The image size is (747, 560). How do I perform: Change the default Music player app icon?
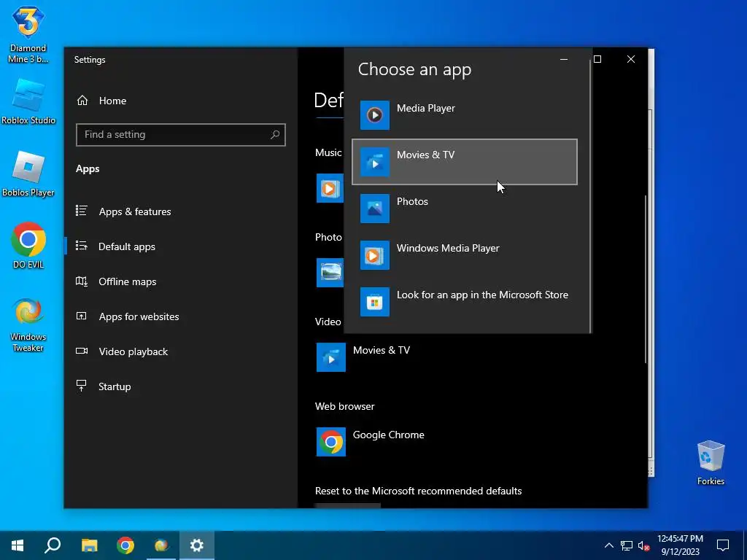point(330,188)
